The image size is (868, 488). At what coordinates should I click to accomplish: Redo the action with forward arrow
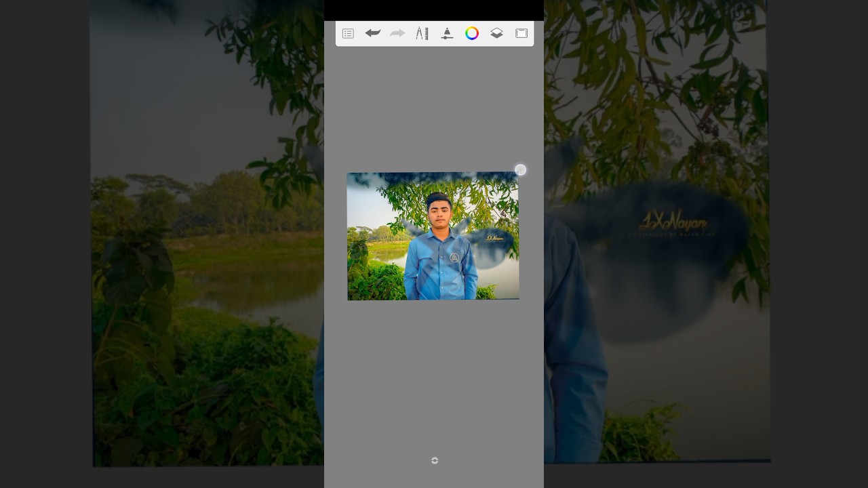pyautogui.click(x=397, y=33)
